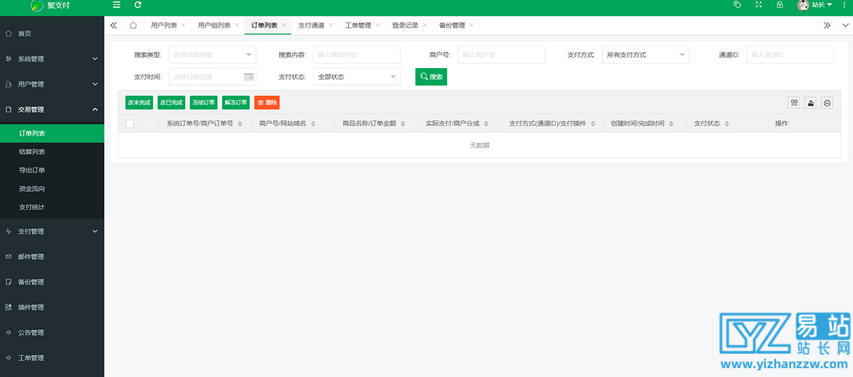Sort by 商品名称/订单金额 column arrows
853x377 pixels.
403,124
